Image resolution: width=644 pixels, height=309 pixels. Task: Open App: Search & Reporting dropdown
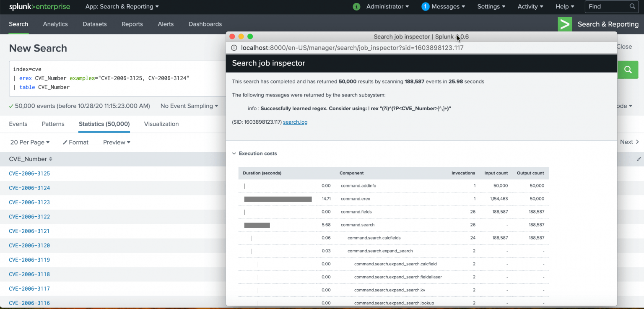(122, 7)
